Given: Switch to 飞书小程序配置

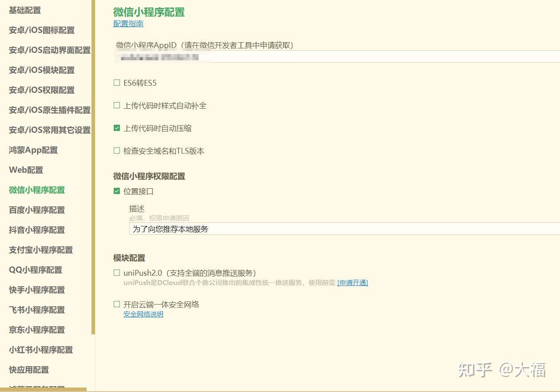Looking at the screenshot, I should click(x=37, y=310).
